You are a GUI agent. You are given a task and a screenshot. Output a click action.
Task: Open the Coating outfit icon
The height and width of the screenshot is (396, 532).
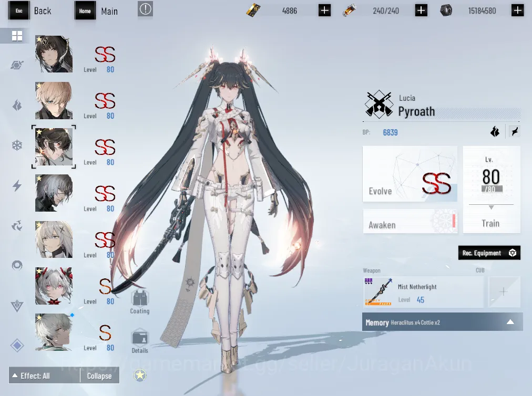140,302
